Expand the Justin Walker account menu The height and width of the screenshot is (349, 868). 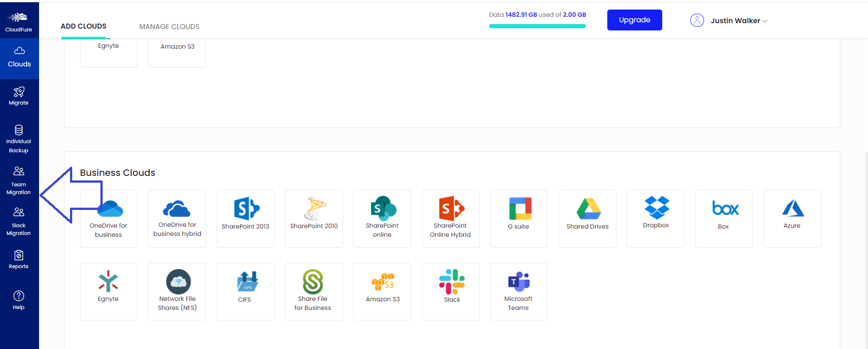[739, 20]
